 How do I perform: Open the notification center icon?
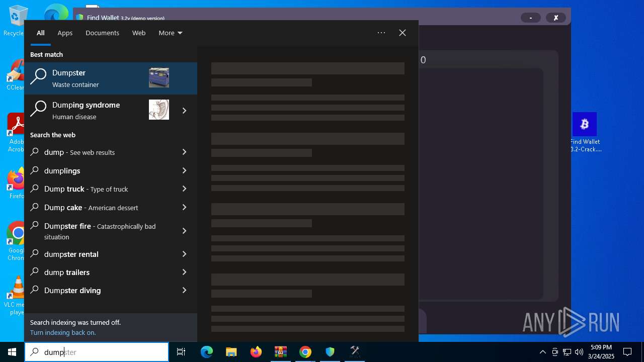(627, 352)
